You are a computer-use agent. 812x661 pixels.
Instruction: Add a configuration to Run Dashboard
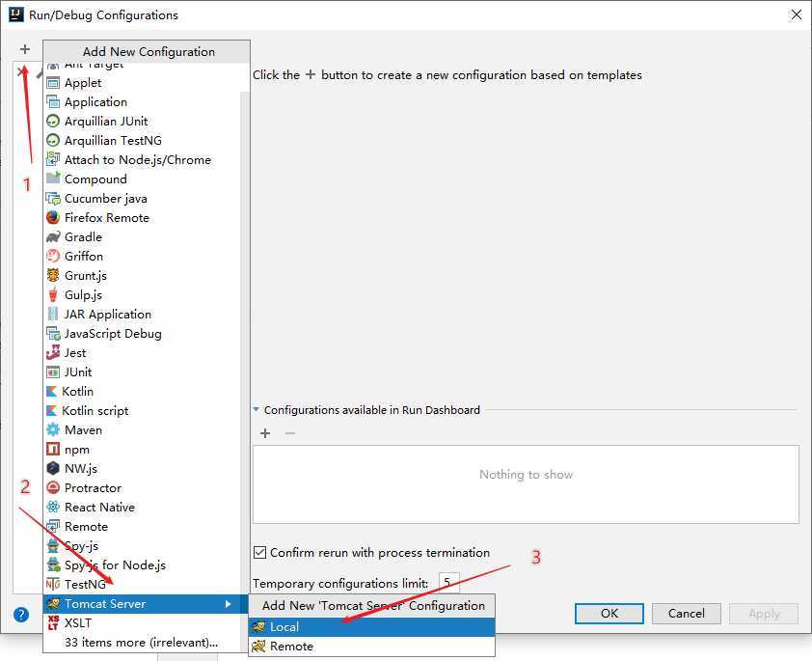click(265, 433)
